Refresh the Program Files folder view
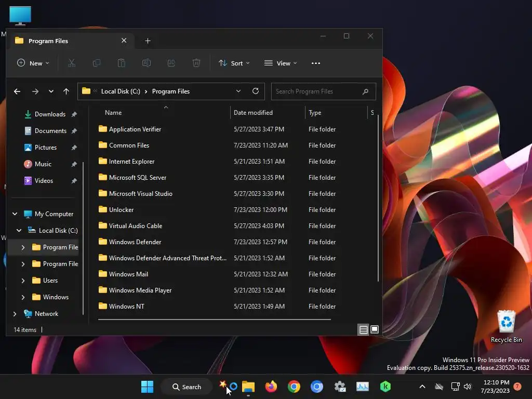Screen dimensions: 532x399 click(x=256, y=91)
